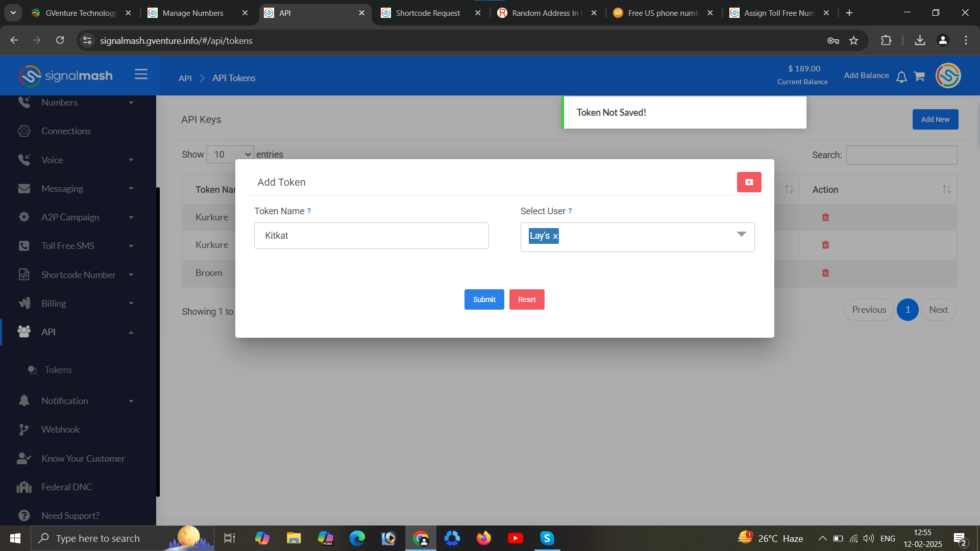Open the Tokens submenu item
The image size is (980, 551).
coord(58,370)
